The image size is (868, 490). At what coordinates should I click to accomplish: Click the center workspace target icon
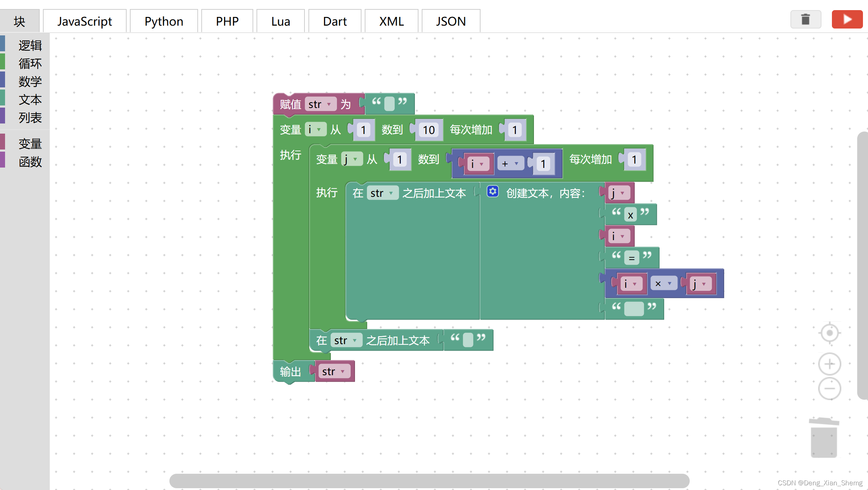[x=829, y=333]
